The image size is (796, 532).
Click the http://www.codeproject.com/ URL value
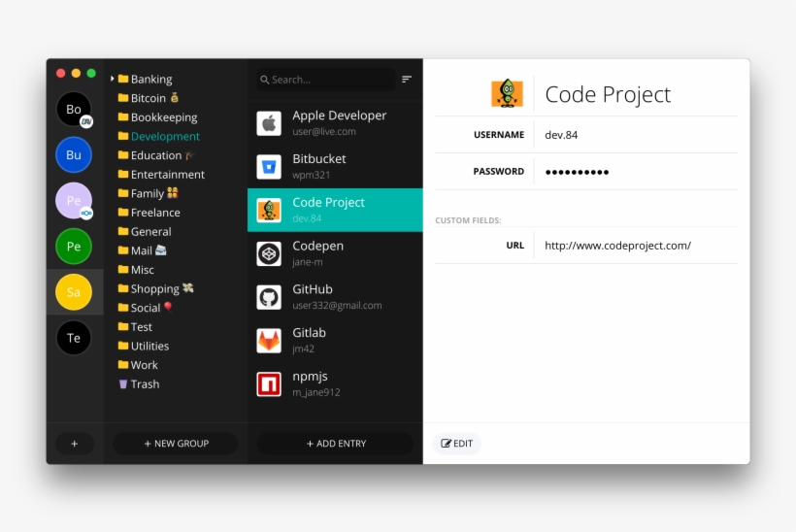pyautogui.click(x=617, y=246)
